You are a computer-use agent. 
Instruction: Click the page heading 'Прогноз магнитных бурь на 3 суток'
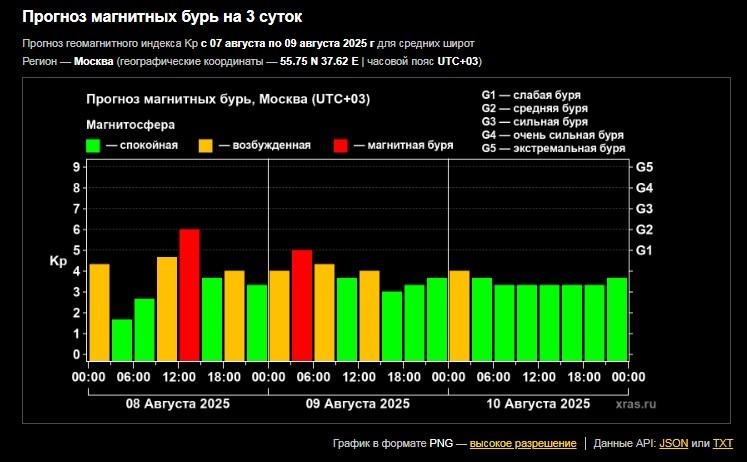click(x=162, y=17)
